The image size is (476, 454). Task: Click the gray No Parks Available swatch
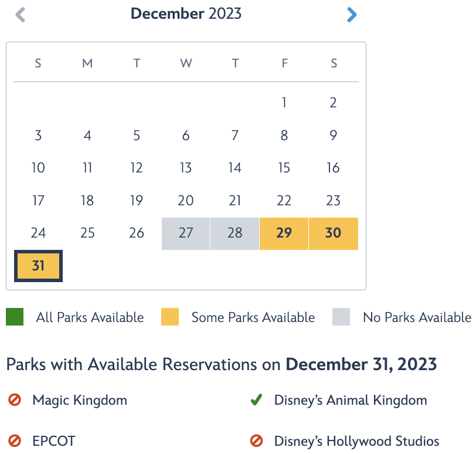pyautogui.click(x=341, y=317)
